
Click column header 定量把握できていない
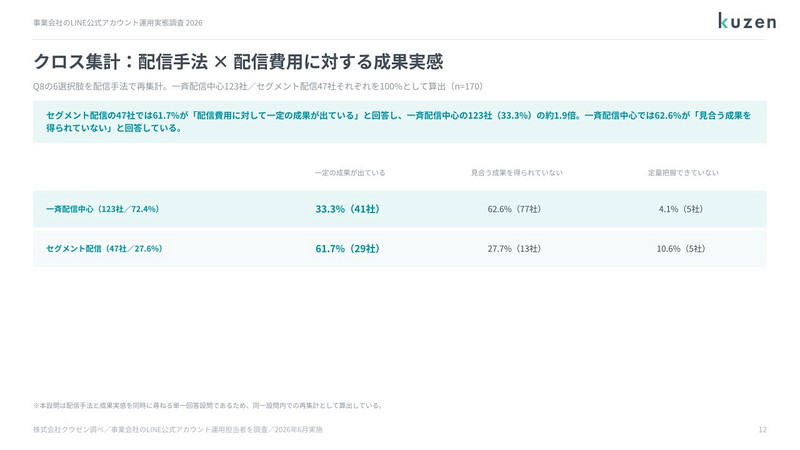[x=683, y=173]
